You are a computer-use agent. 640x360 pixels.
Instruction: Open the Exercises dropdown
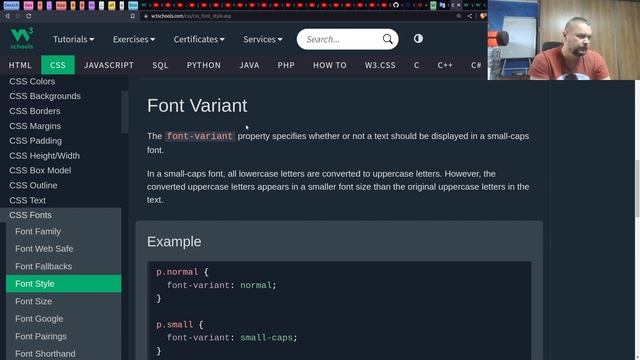(133, 39)
